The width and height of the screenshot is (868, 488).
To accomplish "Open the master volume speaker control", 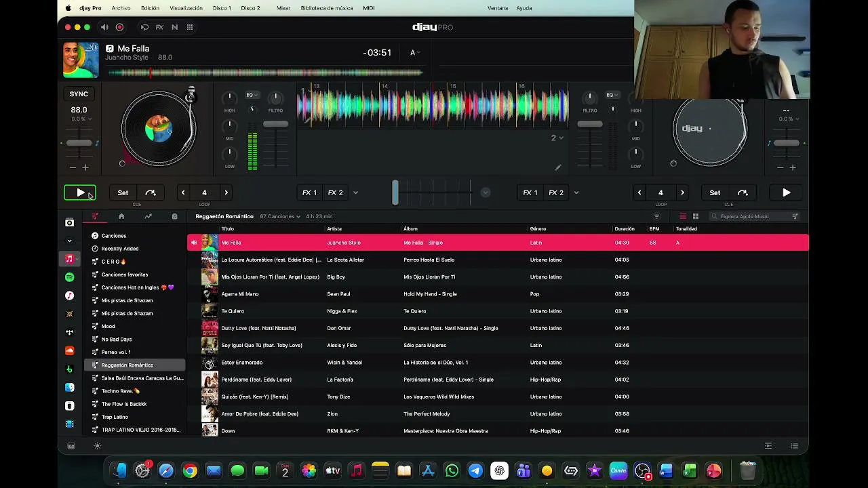I will (x=104, y=27).
